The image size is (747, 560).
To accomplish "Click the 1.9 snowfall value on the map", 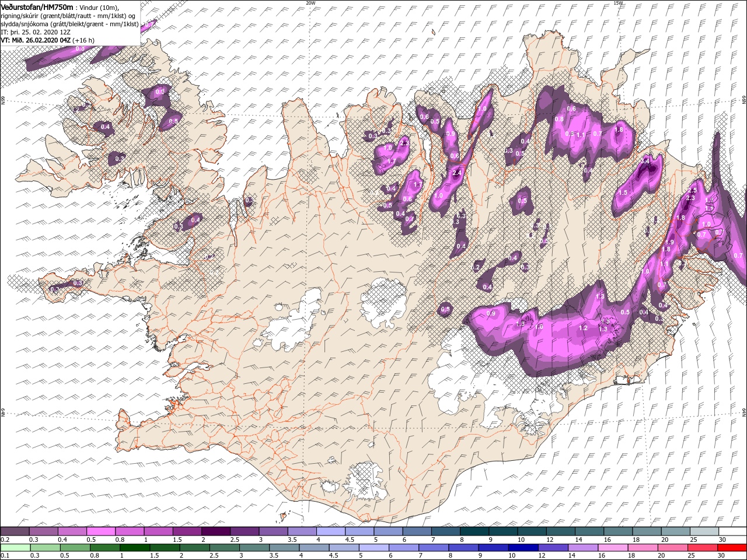I will 669,242.
